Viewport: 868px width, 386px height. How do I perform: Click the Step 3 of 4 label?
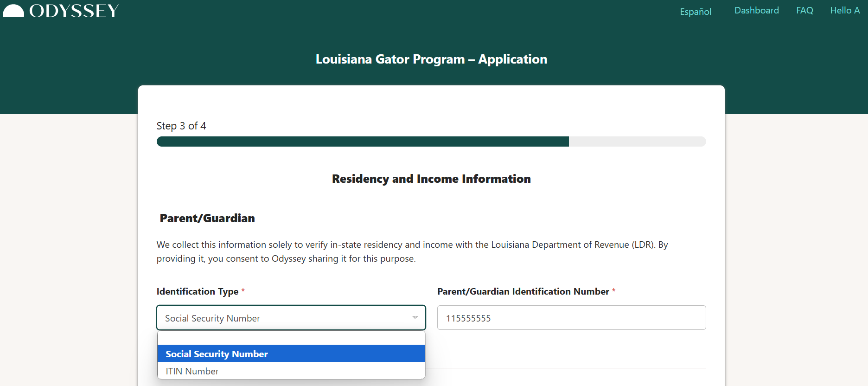181,126
